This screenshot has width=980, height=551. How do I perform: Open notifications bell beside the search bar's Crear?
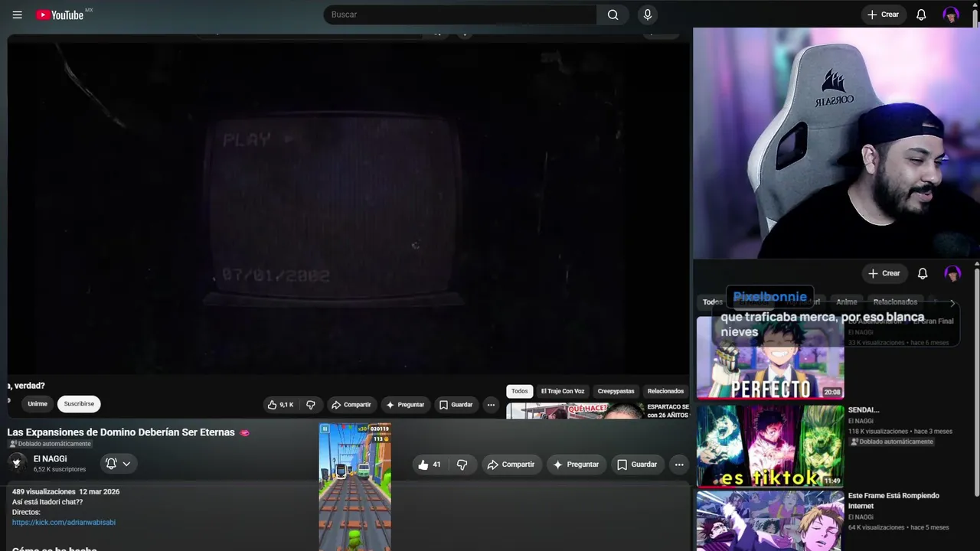tap(921, 15)
